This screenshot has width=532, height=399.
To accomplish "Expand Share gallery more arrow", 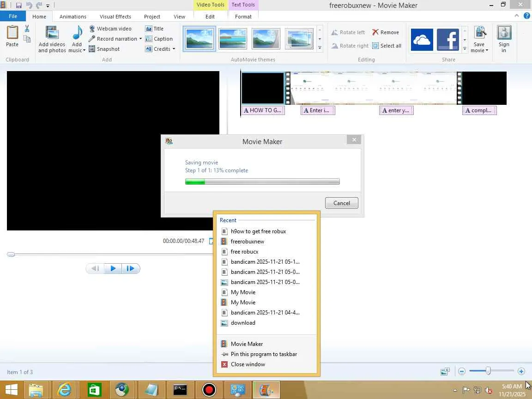I will click(465, 48).
